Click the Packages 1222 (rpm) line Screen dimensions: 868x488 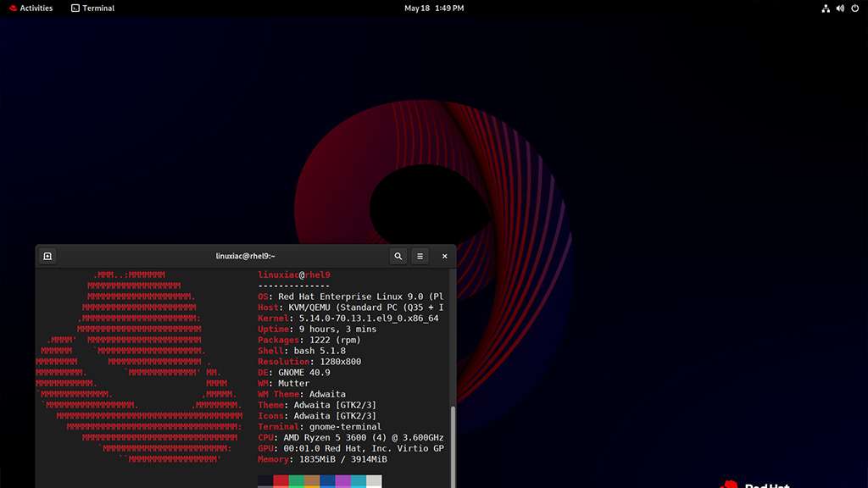309,341
